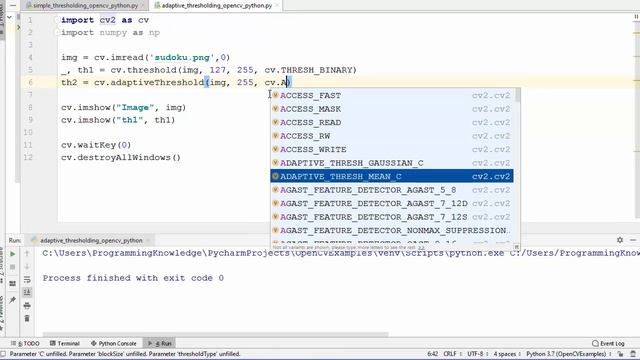Click the 6:42 caret position indicator
Viewport: 640px width, 360px height.
(432, 354)
